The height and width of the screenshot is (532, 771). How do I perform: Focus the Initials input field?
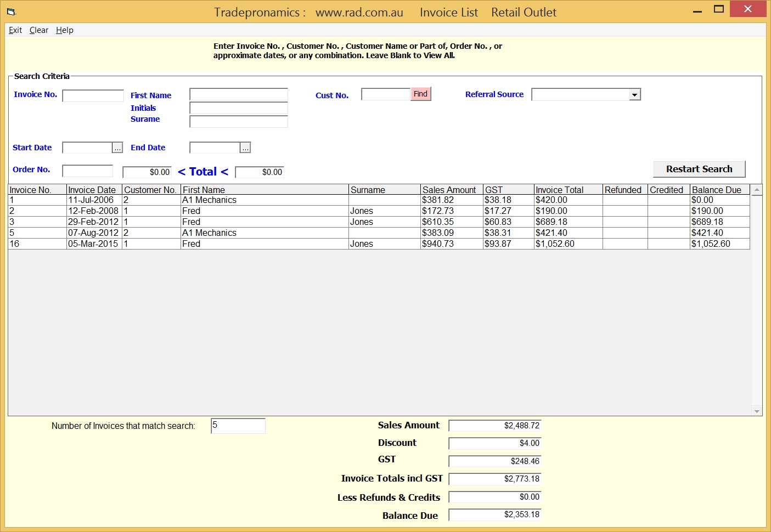click(x=239, y=108)
